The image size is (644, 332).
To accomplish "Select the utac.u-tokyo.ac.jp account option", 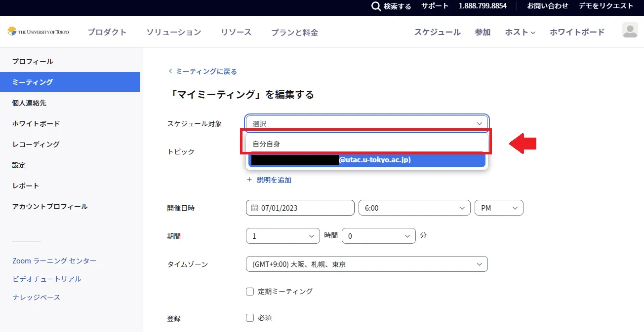I will [x=366, y=160].
